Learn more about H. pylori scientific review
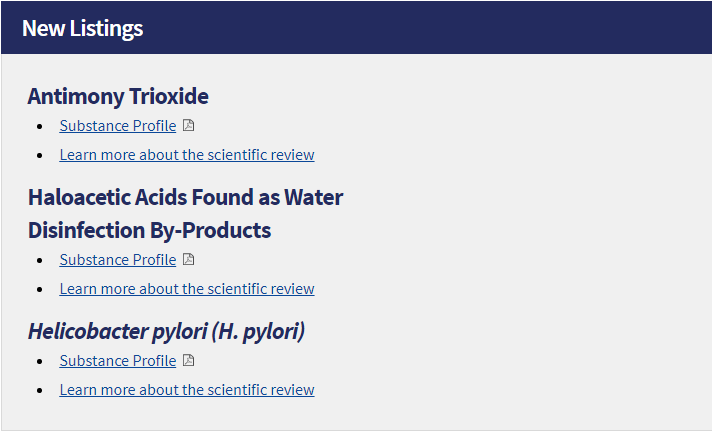The width and height of the screenshot is (712, 433). click(x=187, y=390)
